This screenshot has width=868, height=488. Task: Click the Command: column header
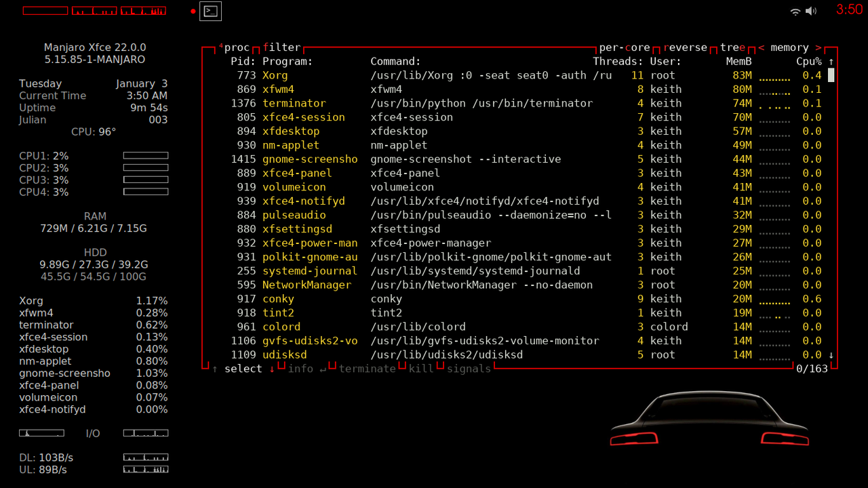click(x=396, y=62)
